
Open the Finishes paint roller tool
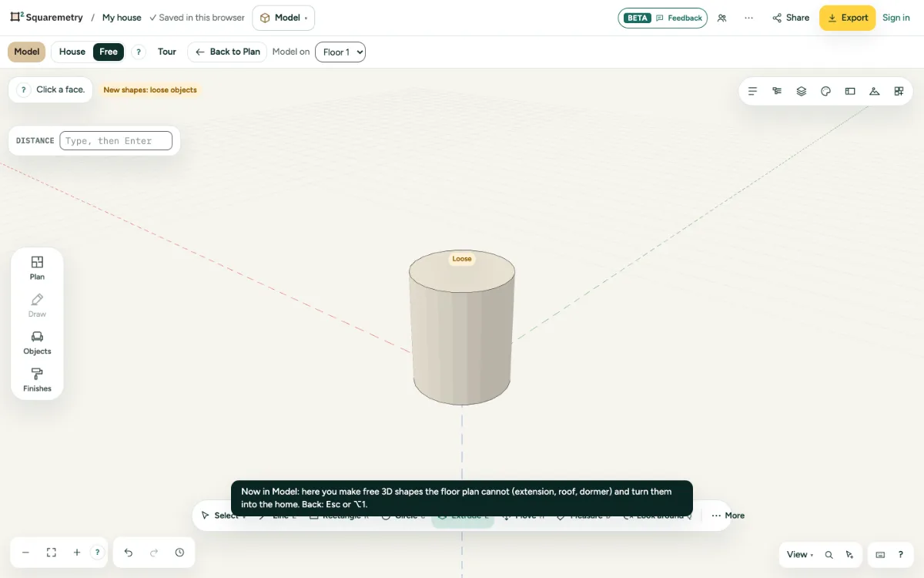[37, 380]
